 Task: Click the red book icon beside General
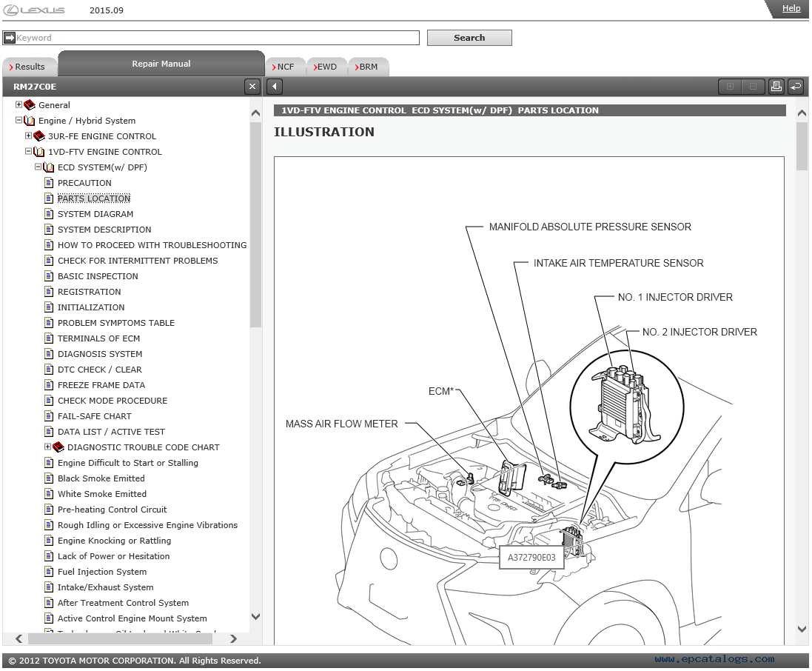(30, 105)
